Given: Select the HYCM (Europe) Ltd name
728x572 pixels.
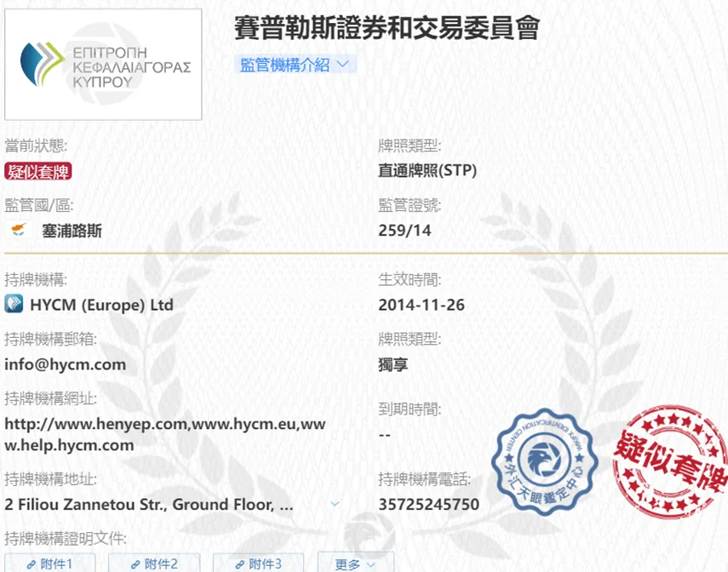Looking at the screenshot, I should (x=101, y=305).
